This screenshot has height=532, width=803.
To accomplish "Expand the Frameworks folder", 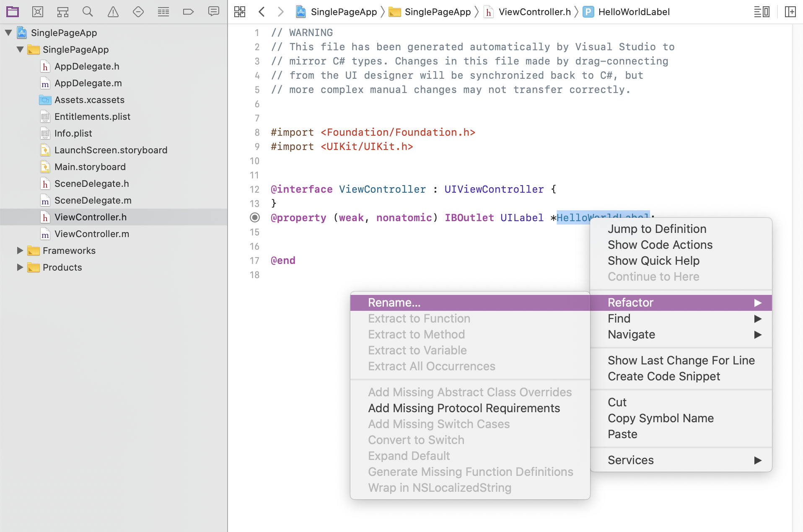I will coord(20,251).
